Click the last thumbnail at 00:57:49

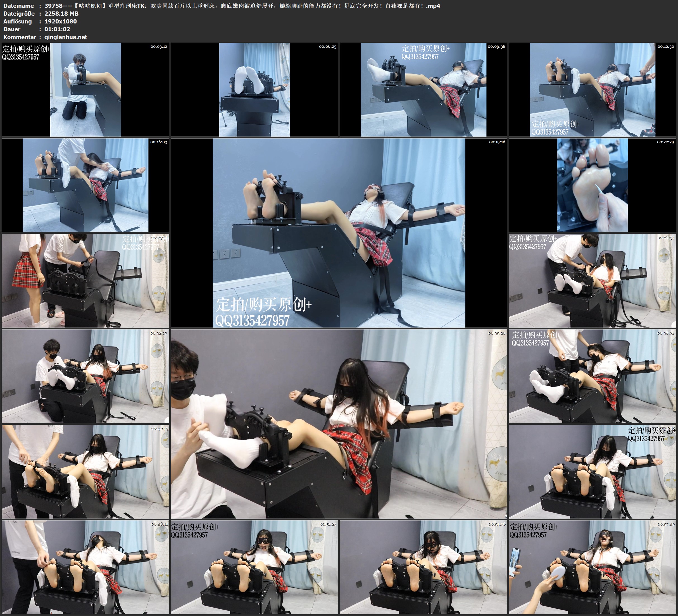(592, 567)
